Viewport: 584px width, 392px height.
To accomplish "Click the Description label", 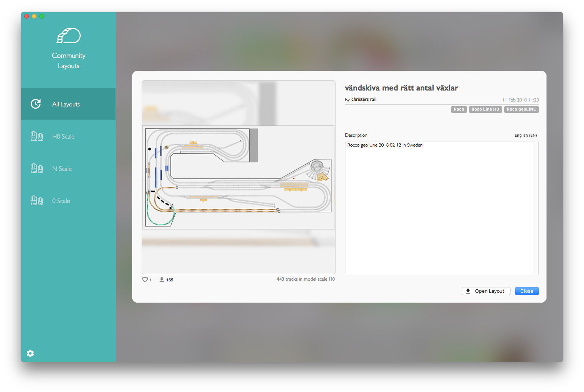I will click(x=356, y=135).
